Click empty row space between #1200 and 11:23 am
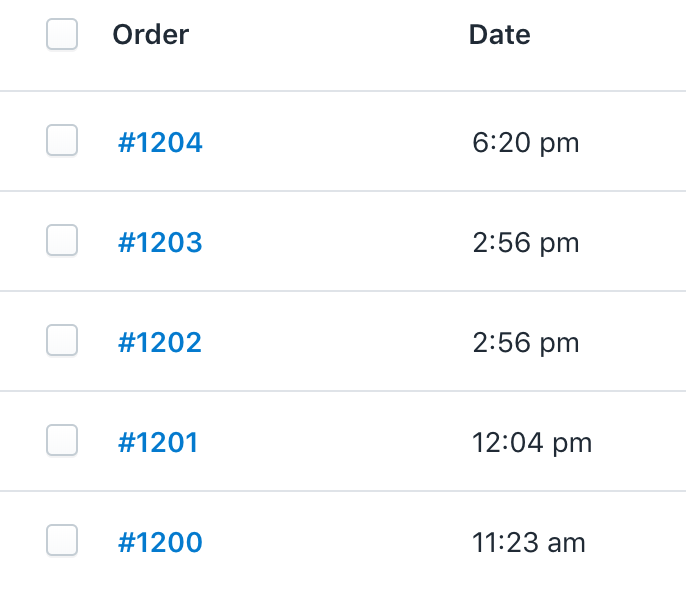This screenshot has width=686, height=590. [x=337, y=541]
